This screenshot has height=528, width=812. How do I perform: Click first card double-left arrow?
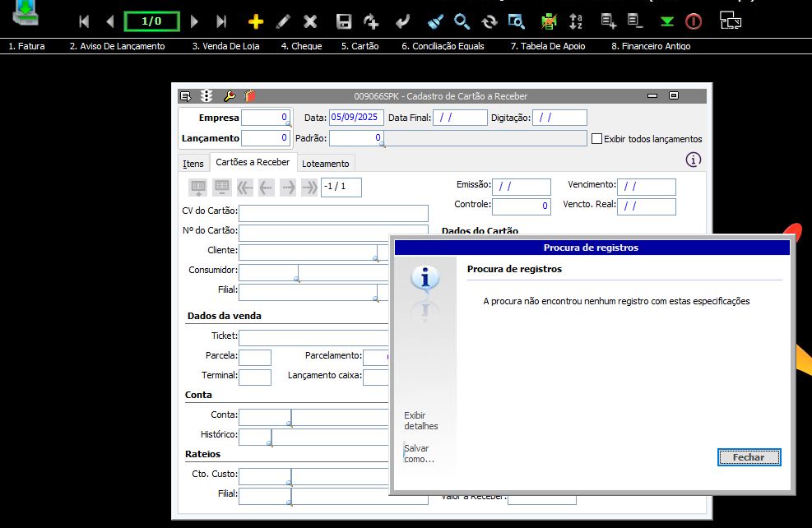245,187
